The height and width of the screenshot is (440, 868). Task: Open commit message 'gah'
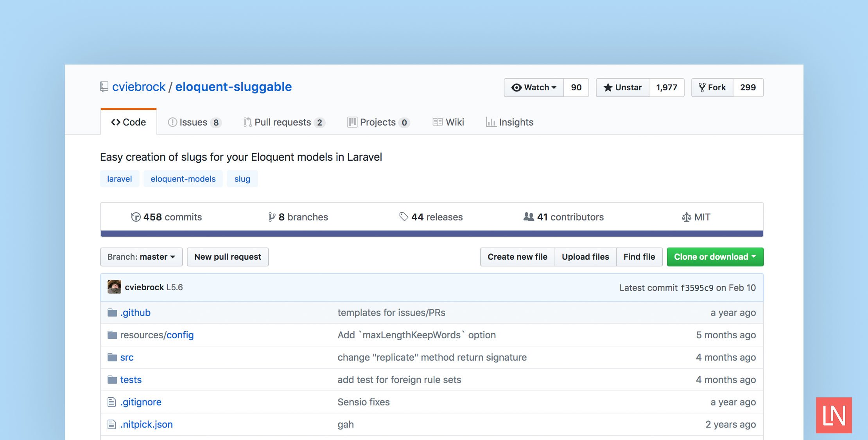(346, 424)
